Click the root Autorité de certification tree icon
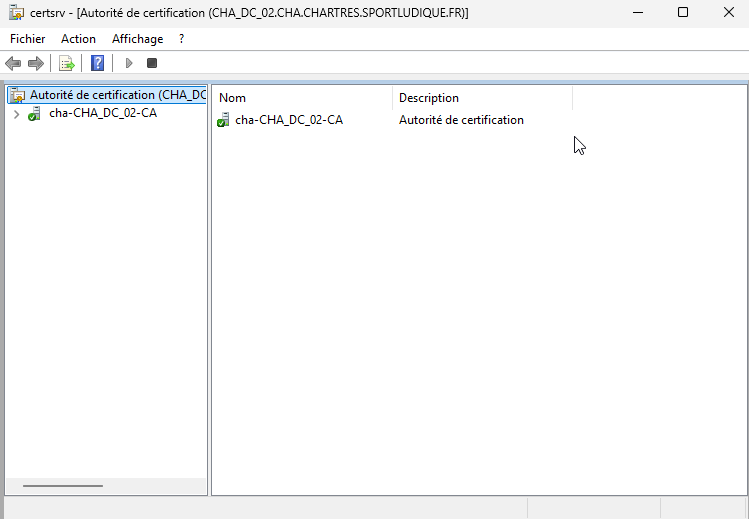 (x=16, y=95)
